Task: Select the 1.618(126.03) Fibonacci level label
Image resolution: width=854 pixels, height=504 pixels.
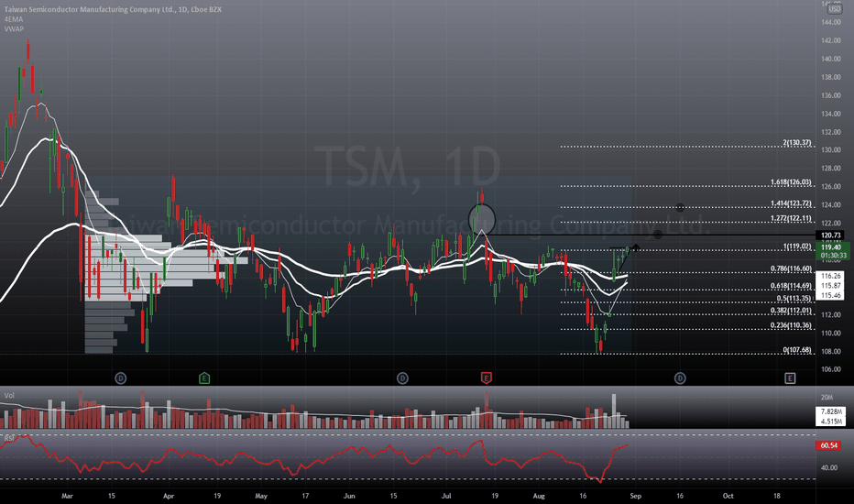Action: click(791, 182)
